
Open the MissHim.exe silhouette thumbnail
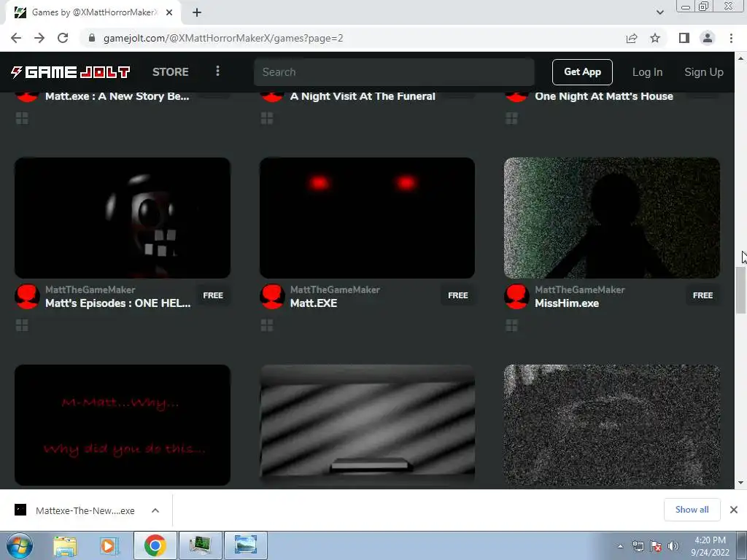point(612,217)
